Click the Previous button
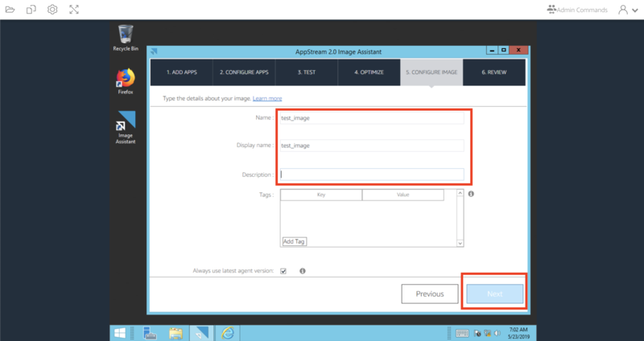The image size is (644, 341). click(430, 294)
